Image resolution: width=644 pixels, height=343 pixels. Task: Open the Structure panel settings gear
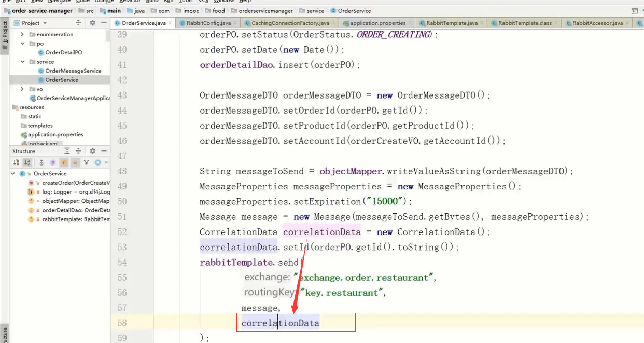[x=92, y=151]
